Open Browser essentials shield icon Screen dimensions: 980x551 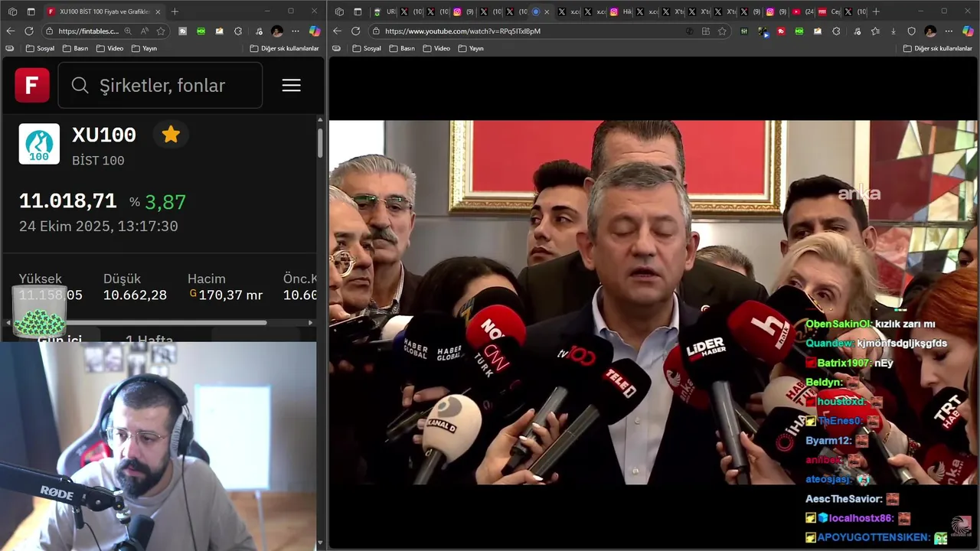pos(911,31)
